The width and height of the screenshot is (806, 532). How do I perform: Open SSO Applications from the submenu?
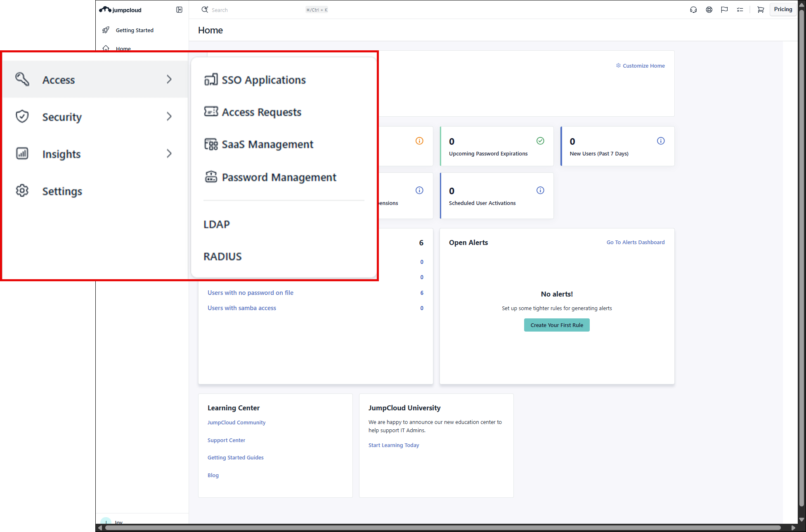pyautogui.click(x=263, y=80)
